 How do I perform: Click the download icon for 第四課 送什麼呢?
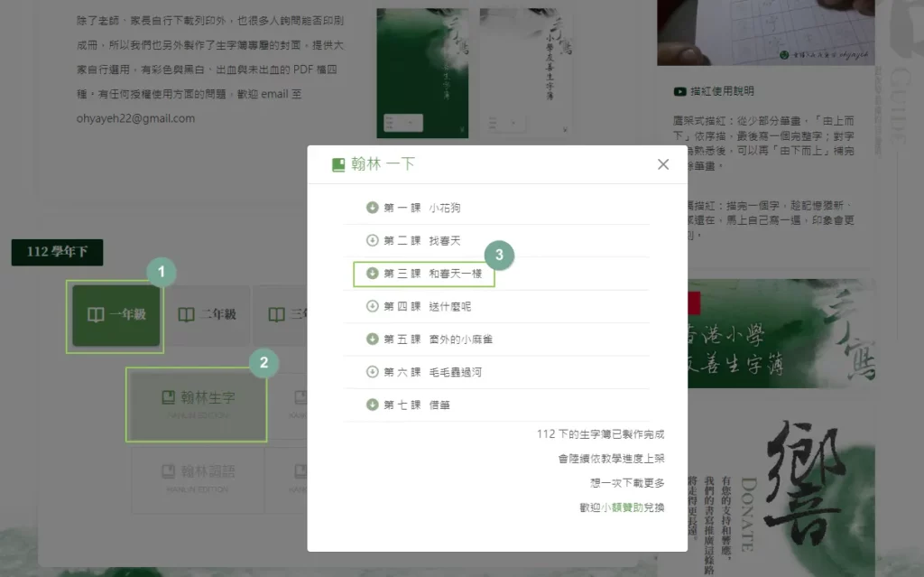point(372,306)
